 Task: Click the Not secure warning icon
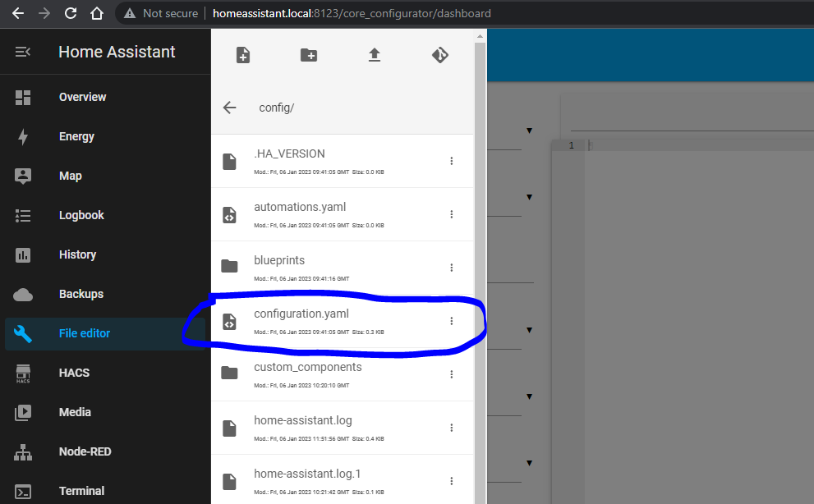point(130,13)
